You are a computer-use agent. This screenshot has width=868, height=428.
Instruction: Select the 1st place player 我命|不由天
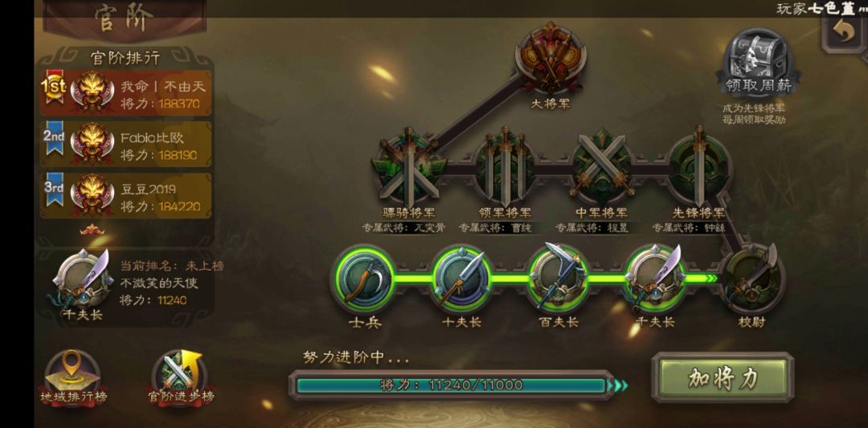(x=125, y=93)
